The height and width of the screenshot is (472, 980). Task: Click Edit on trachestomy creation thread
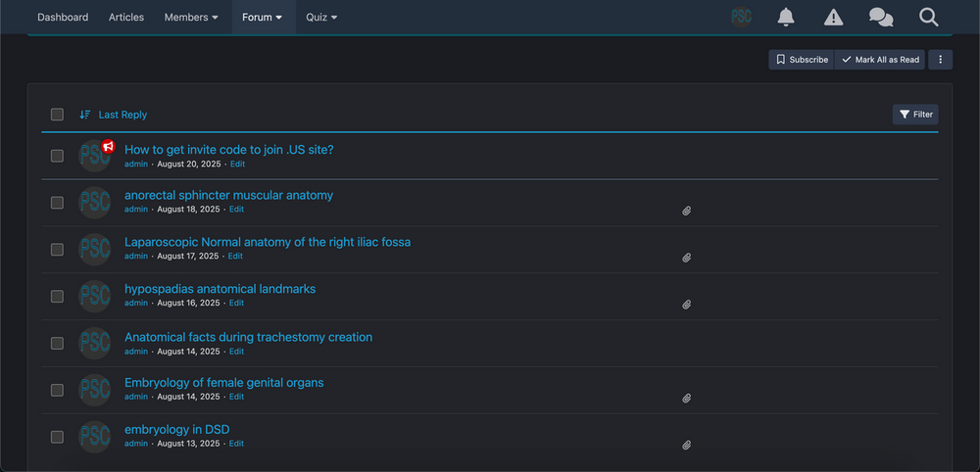(x=236, y=352)
